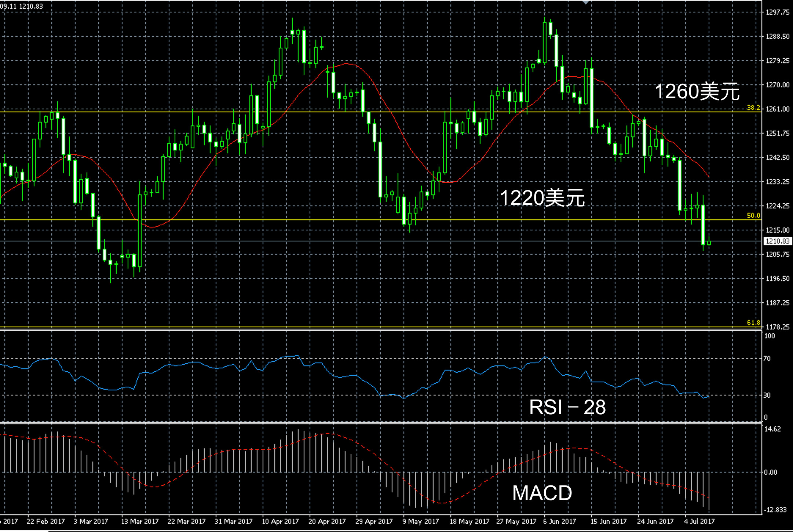The image size is (793, 532).
Task: Click the 18 May 2017 date label
Action: click(470, 521)
